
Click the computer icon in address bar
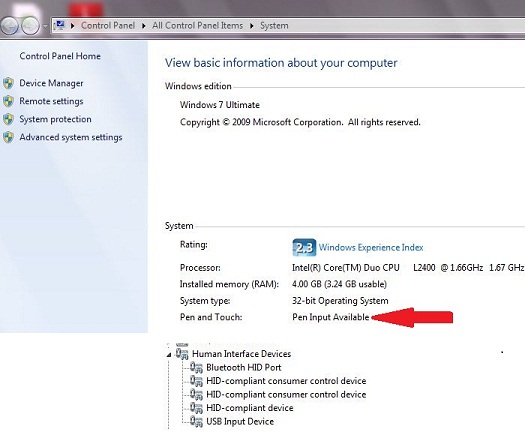(60, 25)
